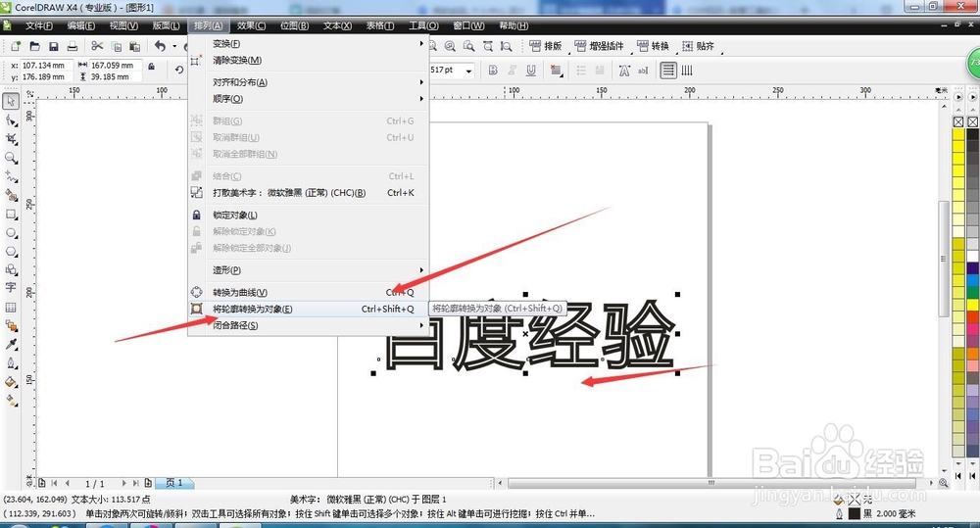980x528 pixels.
Task: Select the Zoom tool in toolbox
Action: tap(11, 158)
